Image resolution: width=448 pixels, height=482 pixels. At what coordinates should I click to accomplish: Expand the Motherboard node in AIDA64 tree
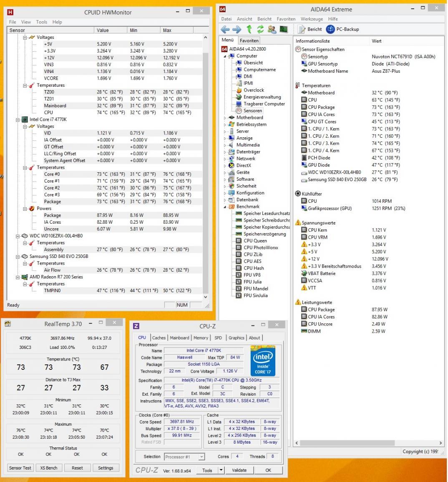tap(225, 118)
